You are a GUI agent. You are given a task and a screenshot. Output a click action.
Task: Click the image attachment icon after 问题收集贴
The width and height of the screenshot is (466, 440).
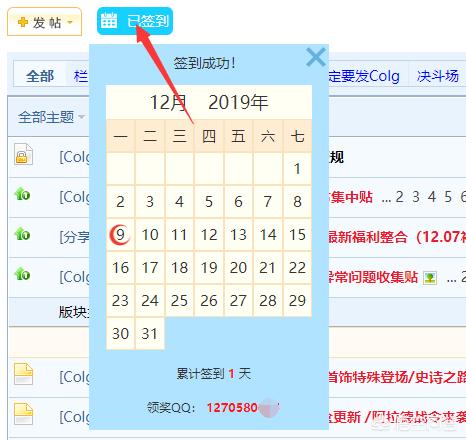[x=430, y=278]
